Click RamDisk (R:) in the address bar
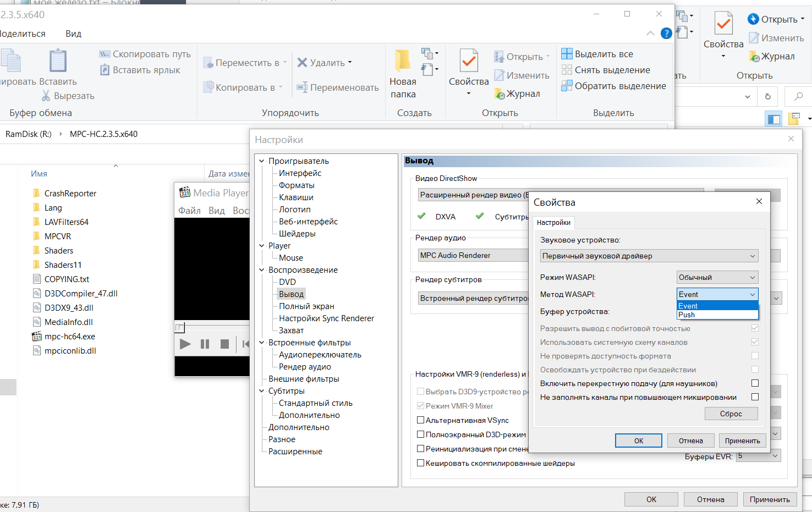 [x=29, y=134]
